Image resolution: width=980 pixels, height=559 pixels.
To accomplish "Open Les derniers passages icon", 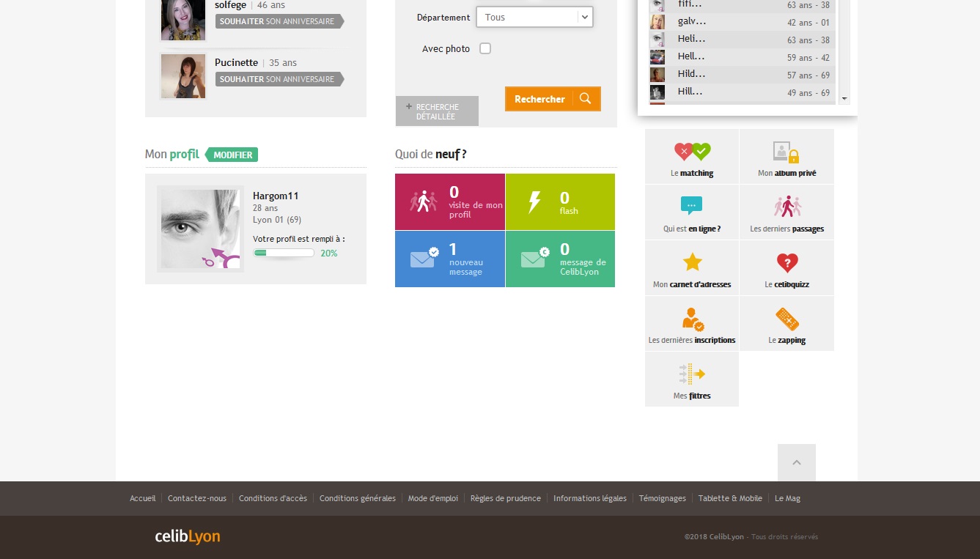I will coord(786,206).
